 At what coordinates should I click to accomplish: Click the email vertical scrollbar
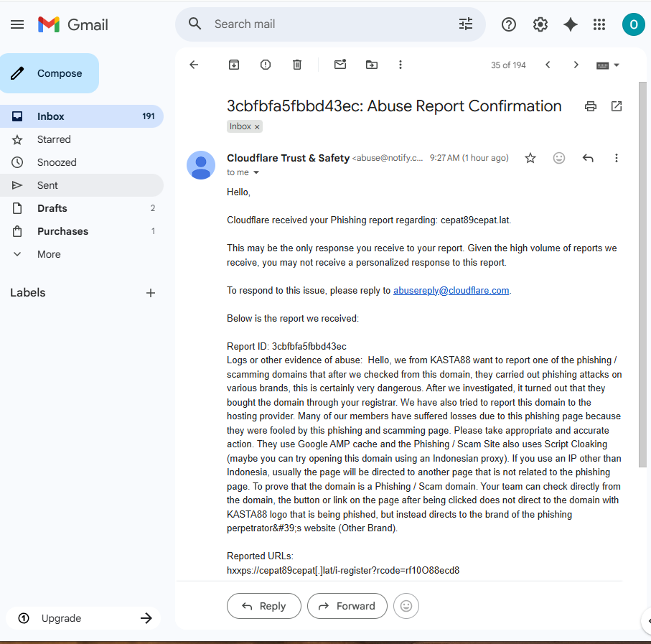[x=642, y=274]
